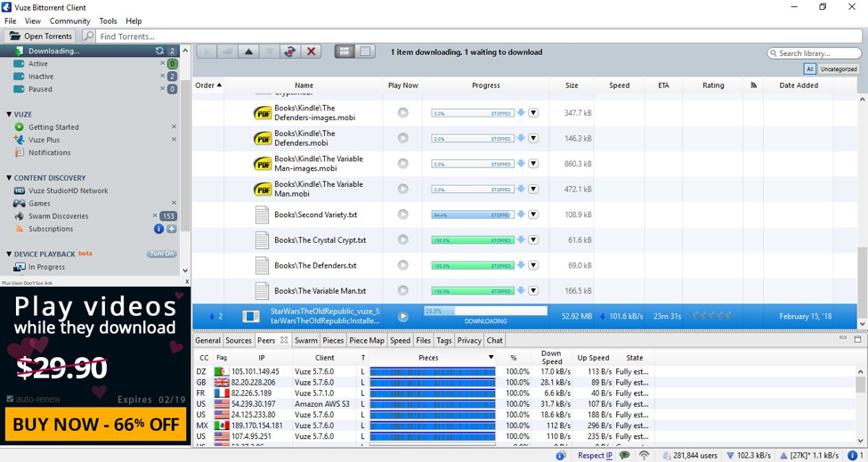This screenshot has height=462, width=868.
Task: Click refresh icon beside Downloading sidebar item
Action: pyautogui.click(x=159, y=51)
